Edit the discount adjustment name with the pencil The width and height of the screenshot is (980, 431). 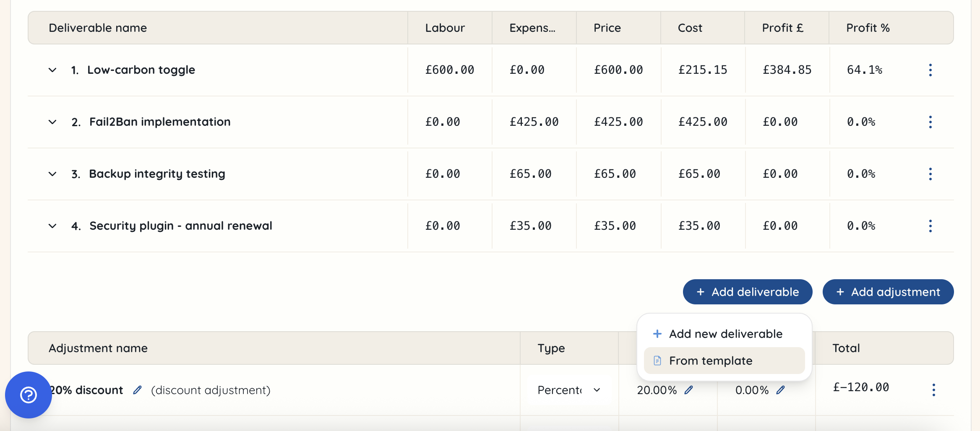(138, 390)
